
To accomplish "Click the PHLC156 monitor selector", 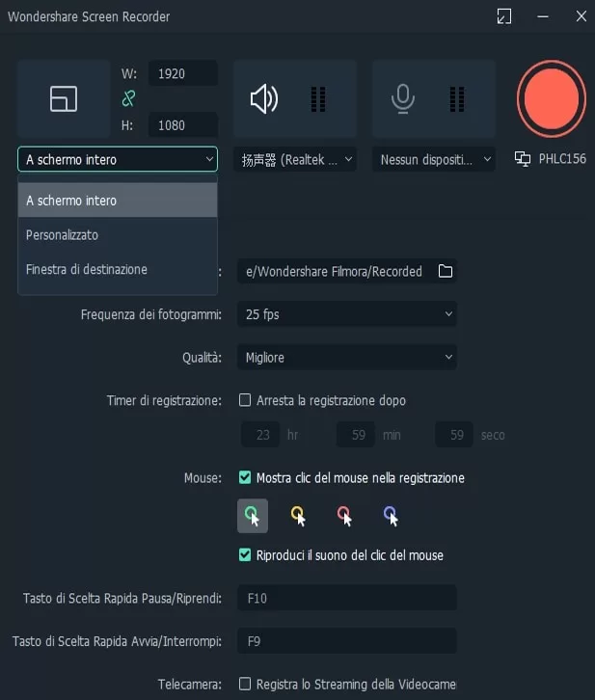I will pyautogui.click(x=551, y=159).
